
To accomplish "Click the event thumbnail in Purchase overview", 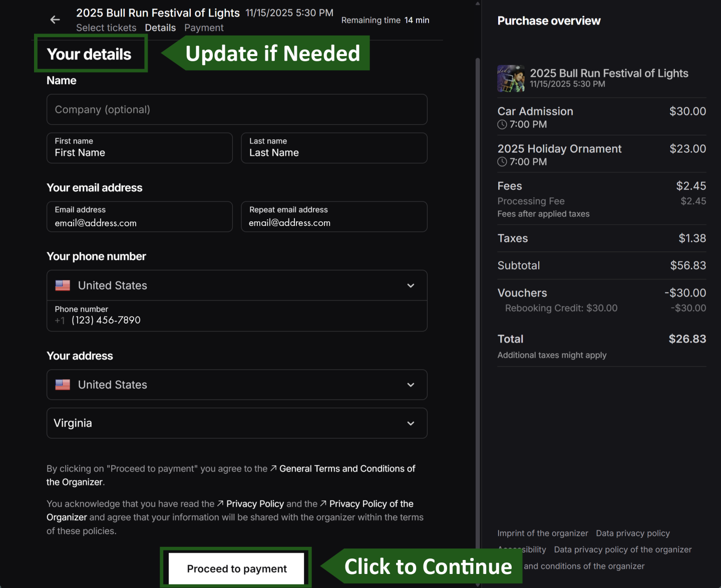I will click(x=510, y=78).
